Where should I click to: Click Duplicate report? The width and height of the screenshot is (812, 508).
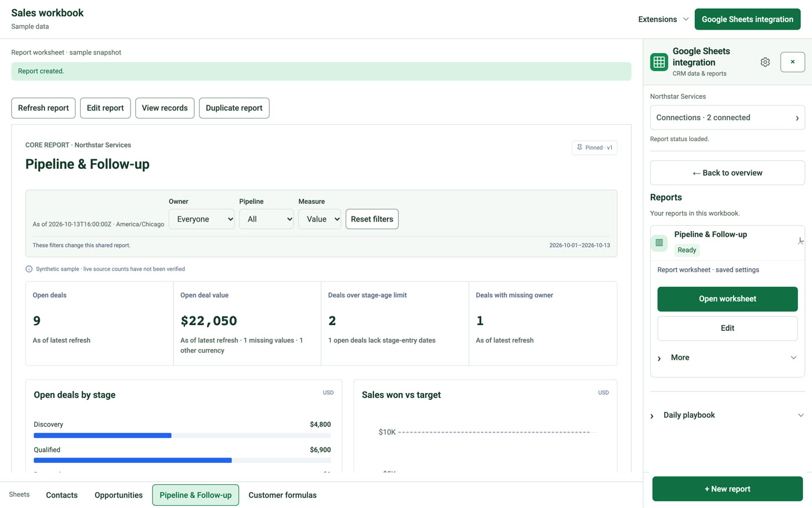tap(234, 108)
